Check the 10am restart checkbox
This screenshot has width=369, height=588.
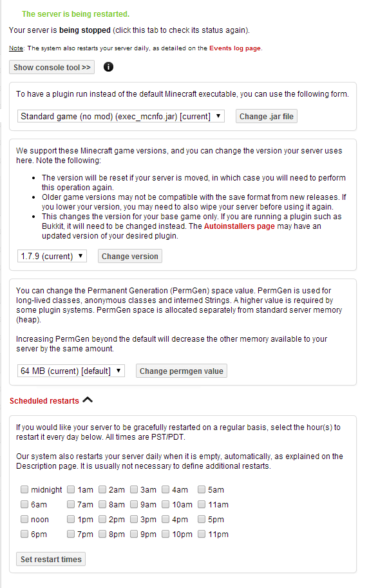[166, 504]
